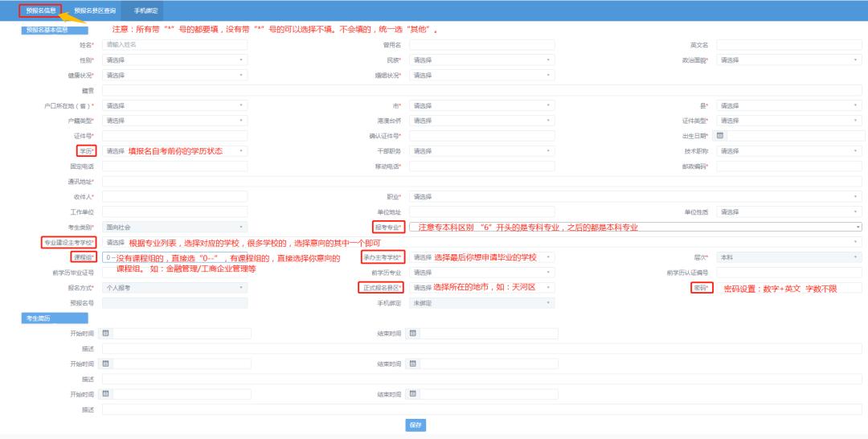Image resolution: width=868 pixels, height=439 pixels.
Task: Click 描述 field of third résumé entry
Action: (x=481, y=410)
